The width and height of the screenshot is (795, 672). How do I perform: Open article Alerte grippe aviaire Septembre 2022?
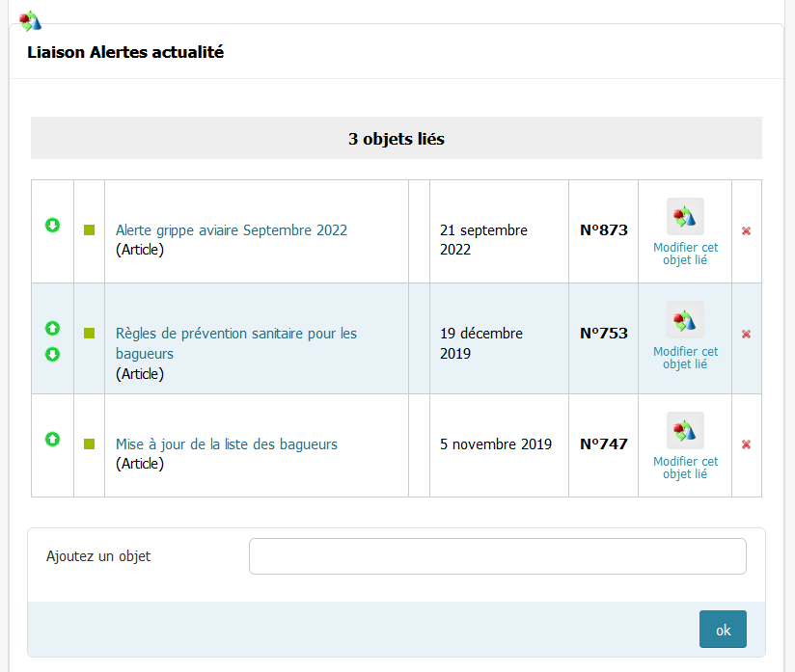tap(232, 230)
